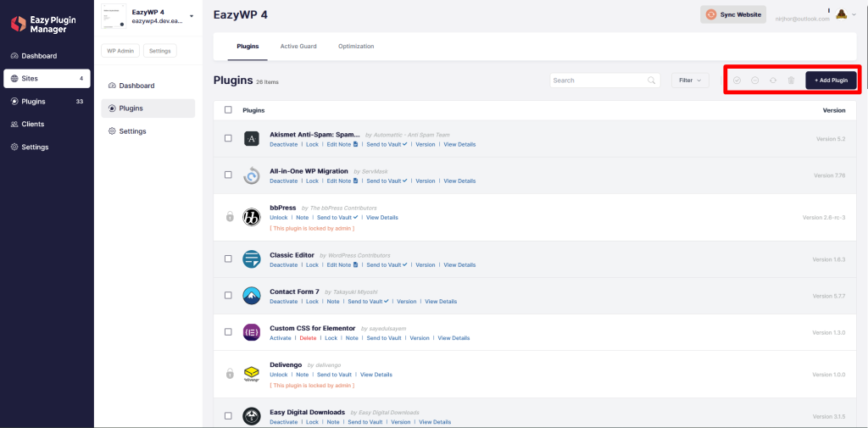
Task: Click the Easy Digital Downloads plugin icon
Action: (x=251, y=416)
